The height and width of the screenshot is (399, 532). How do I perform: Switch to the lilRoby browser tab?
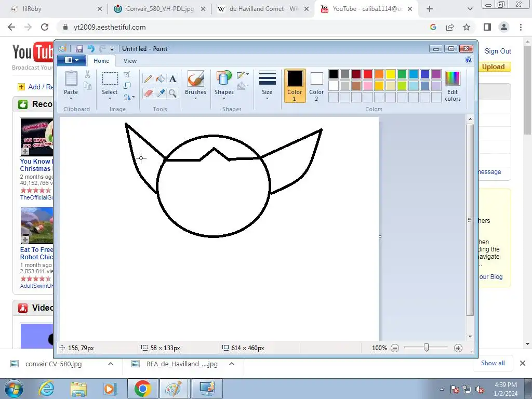click(x=54, y=9)
